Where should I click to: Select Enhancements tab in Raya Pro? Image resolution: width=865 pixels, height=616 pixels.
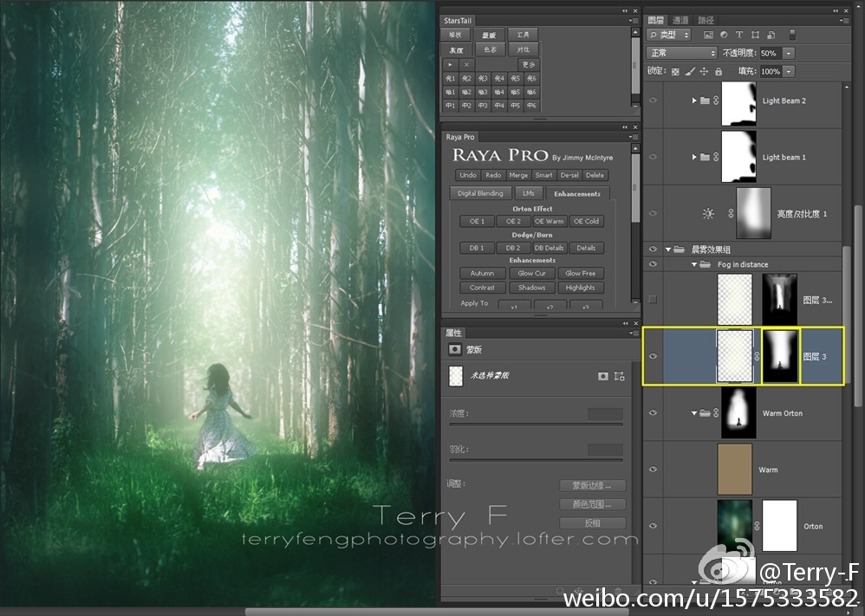coord(577,193)
